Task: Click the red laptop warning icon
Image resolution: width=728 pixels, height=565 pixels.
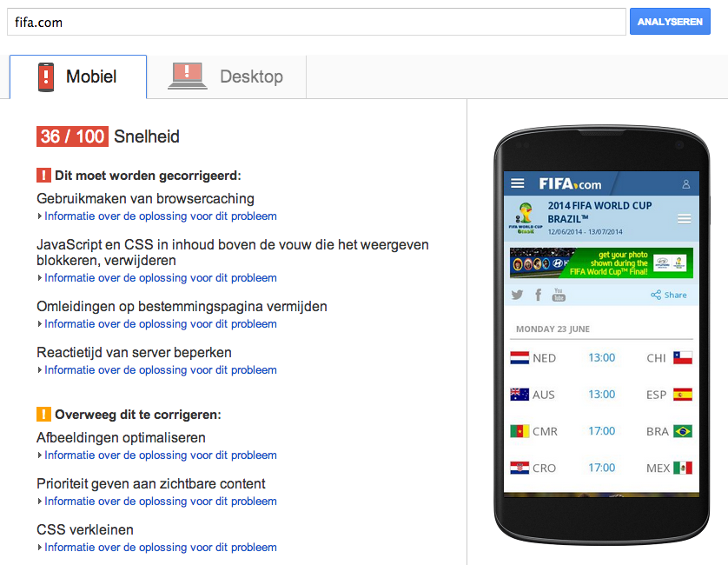Action: pyautogui.click(x=187, y=76)
